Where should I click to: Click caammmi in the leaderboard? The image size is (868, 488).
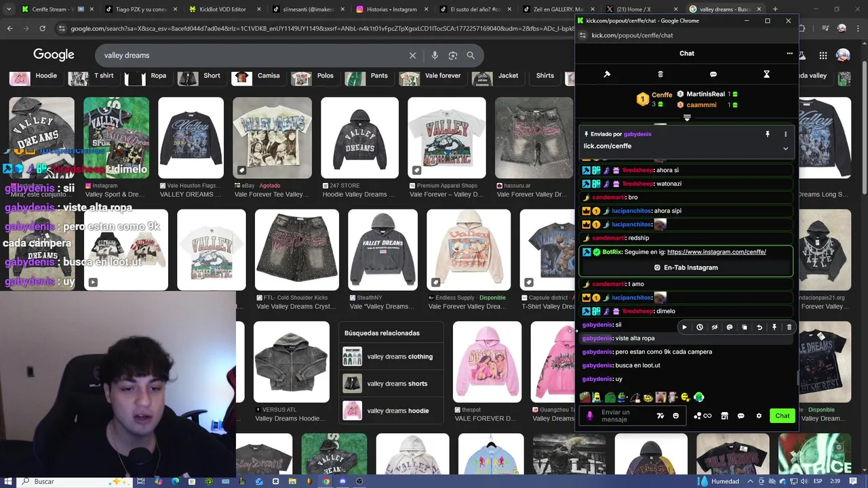pos(701,105)
